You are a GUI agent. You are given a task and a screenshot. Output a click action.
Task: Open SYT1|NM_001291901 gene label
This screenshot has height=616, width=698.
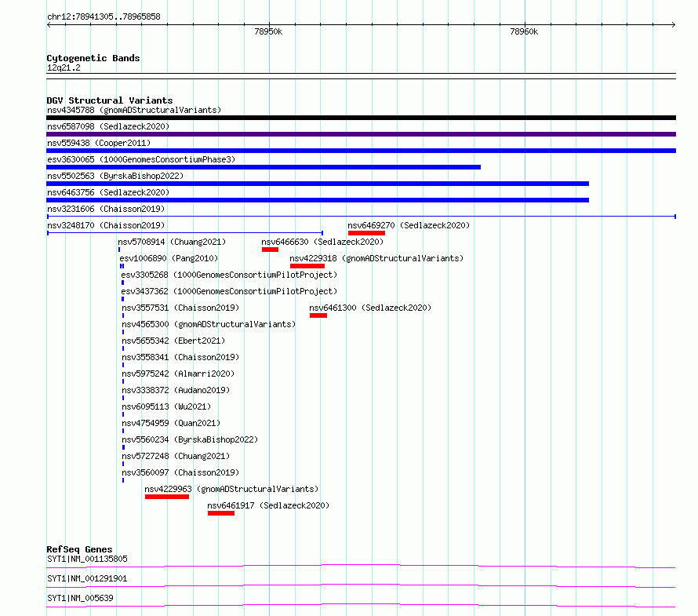tap(87, 578)
